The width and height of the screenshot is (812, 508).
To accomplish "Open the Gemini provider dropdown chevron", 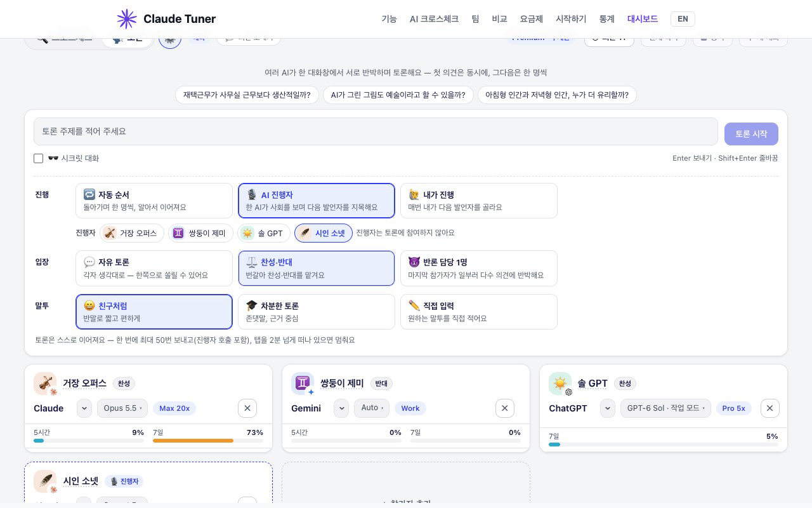I will point(341,408).
